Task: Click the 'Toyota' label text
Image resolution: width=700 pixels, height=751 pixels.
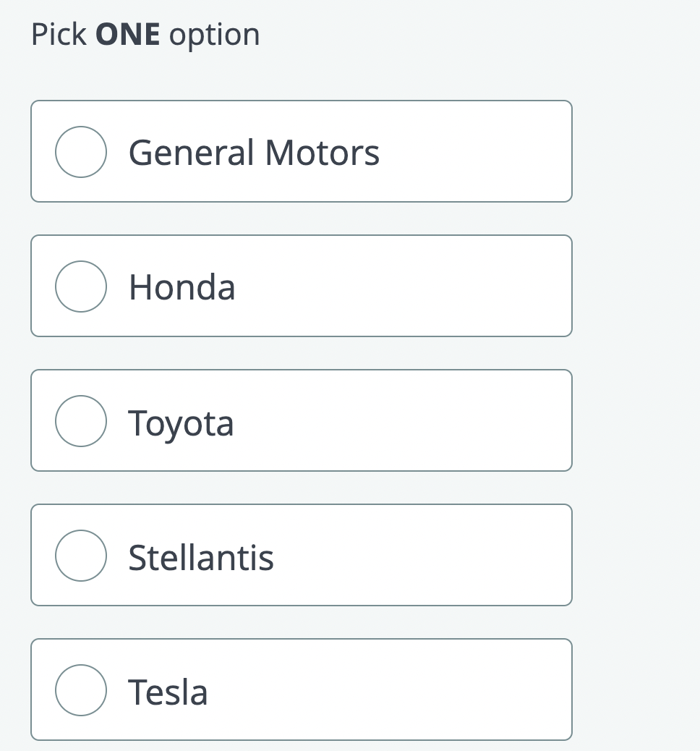Action: [181, 423]
